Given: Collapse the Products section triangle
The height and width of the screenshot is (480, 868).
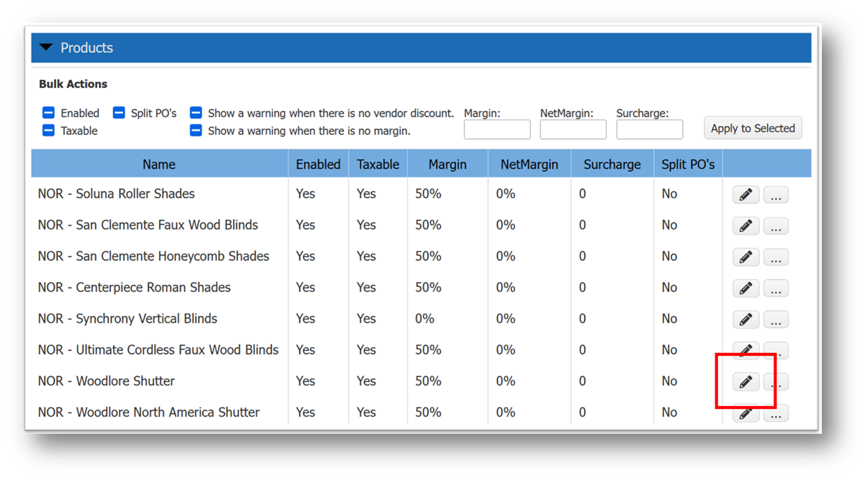Looking at the screenshot, I should (x=46, y=48).
